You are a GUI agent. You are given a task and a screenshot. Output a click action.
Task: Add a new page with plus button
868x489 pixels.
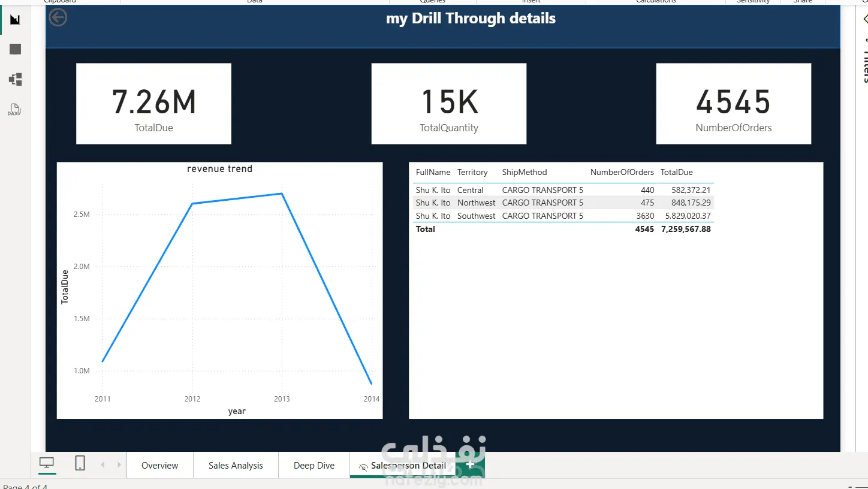(471, 464)
